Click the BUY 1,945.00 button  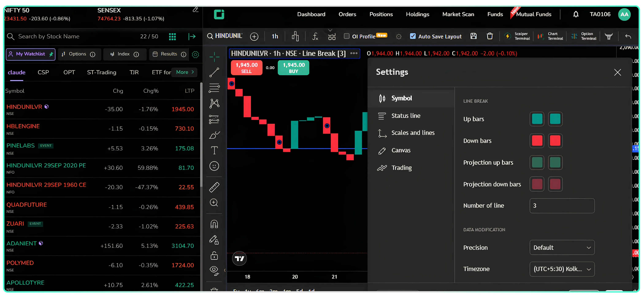(293, 67)
